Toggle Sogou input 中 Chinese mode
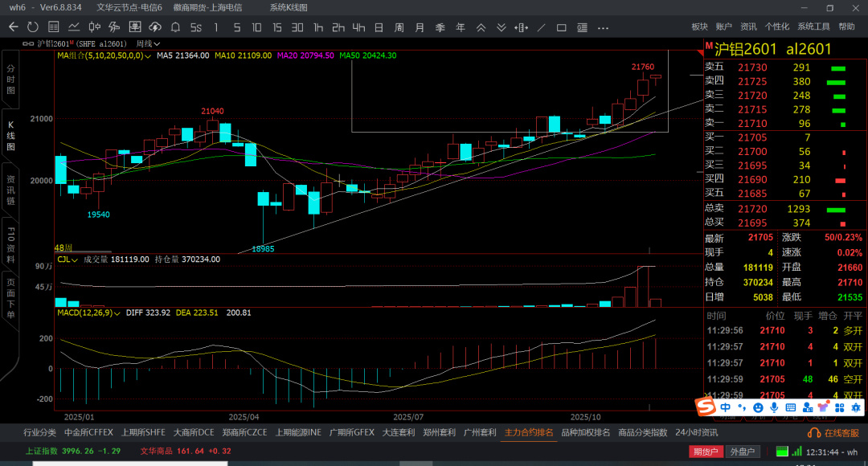This screenshot has height=466, width=868. tap(725, 408)
